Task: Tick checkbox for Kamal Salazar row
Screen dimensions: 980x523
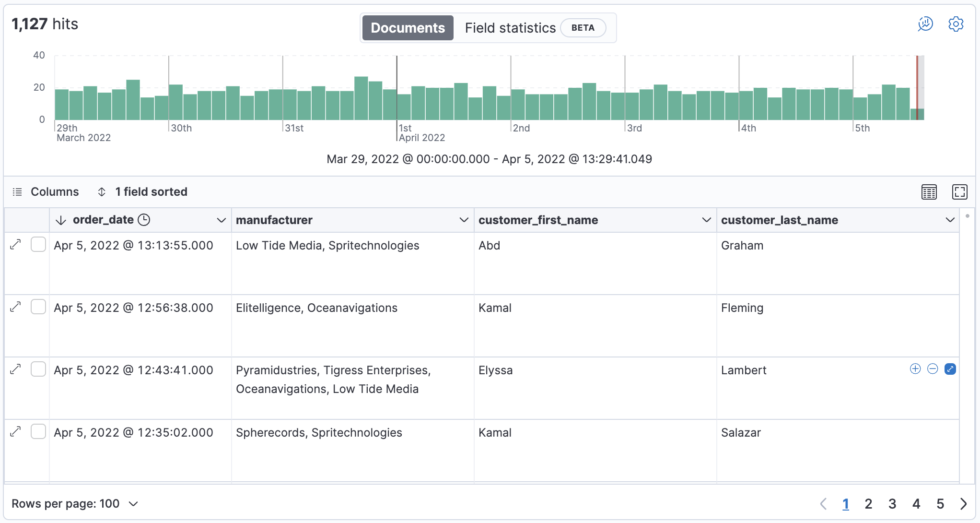Action: tap(38, 432)
